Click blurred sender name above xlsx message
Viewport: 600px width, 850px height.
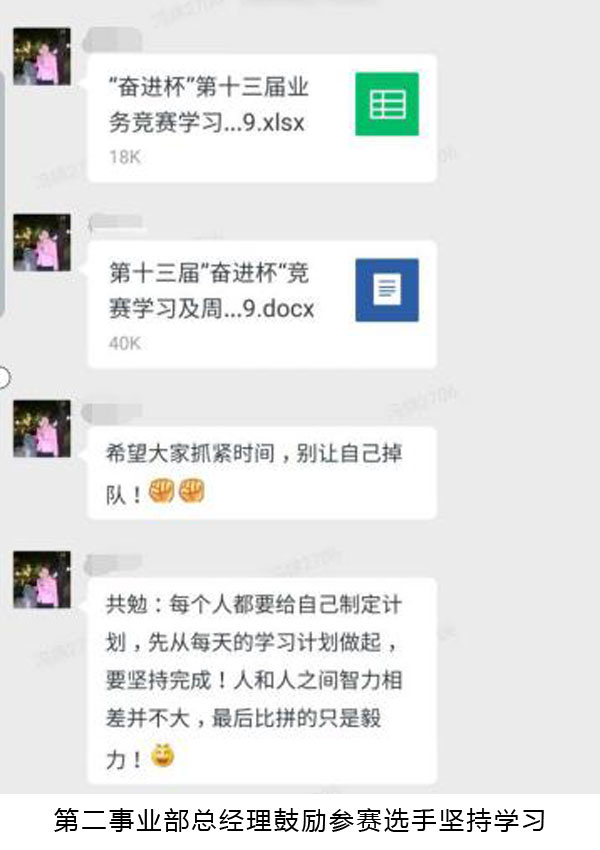(x=113, y=39)
